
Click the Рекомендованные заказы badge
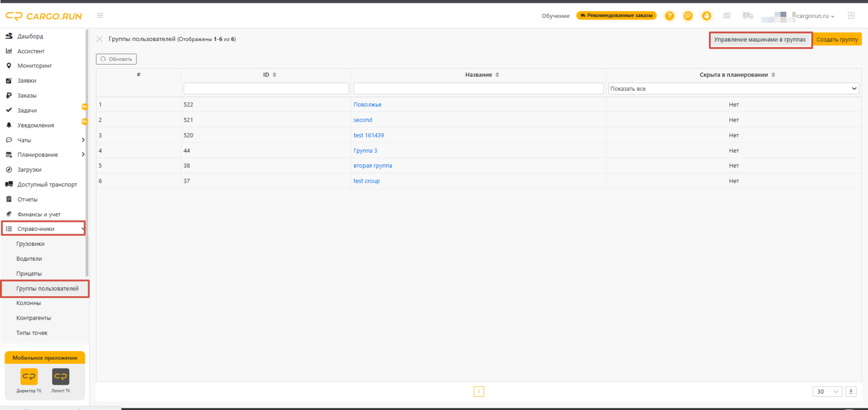pos(616,15)
